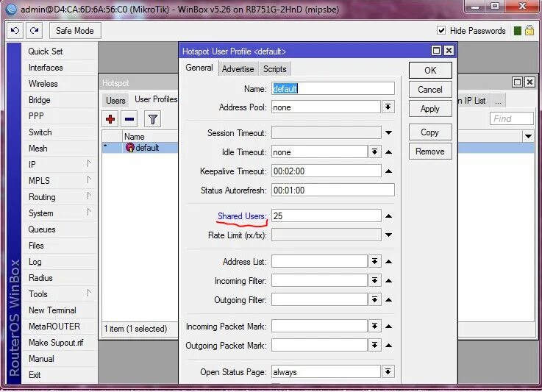The height and width of the screenshot is (392, 542).
Task: Collapse the Incoming Packet Mark field
Action: coord(388,327)
